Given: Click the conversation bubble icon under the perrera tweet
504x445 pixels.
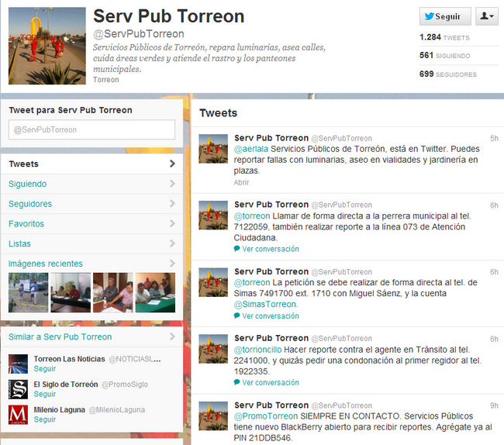Looking at the screenshot, I should pyautogui.click(x=237, y=249).
